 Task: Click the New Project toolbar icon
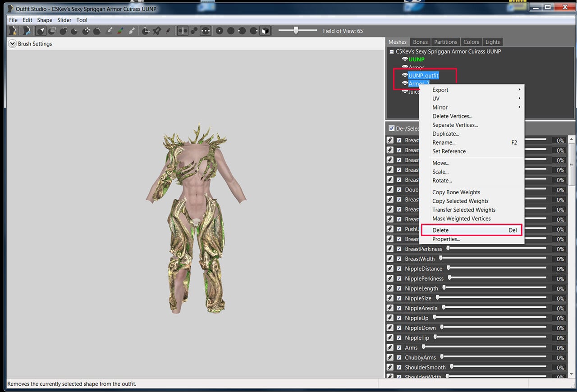(x=13, y=31)
